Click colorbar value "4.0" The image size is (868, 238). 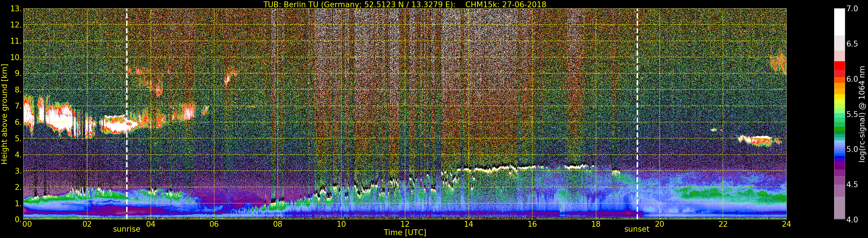tap(852, 220)
